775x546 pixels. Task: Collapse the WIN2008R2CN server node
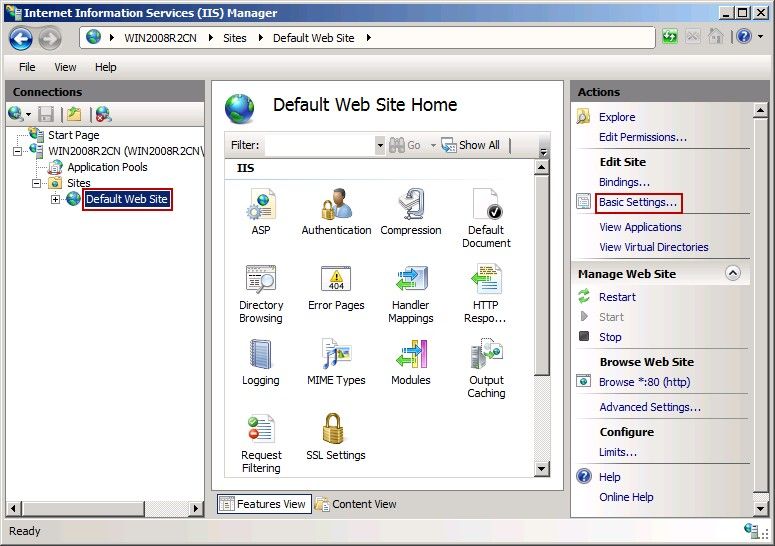coord(17,151)
